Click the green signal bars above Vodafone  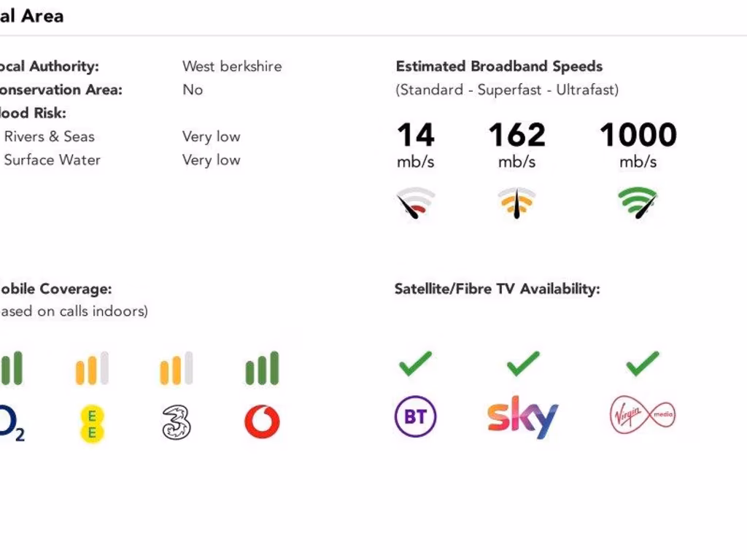[x=262, y=368]
